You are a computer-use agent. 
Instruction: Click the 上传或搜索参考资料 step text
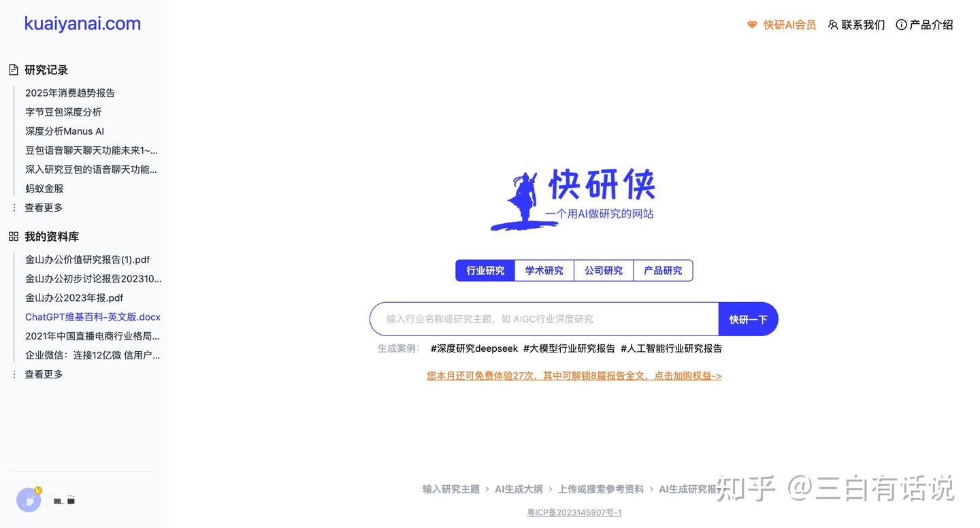(601, 489)
